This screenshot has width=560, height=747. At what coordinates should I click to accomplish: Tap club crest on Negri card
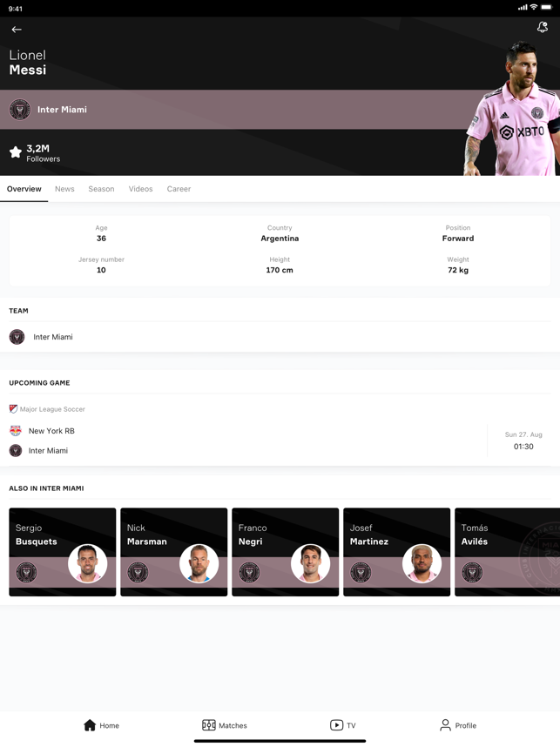pyautogui.click(x=250, y=572)
